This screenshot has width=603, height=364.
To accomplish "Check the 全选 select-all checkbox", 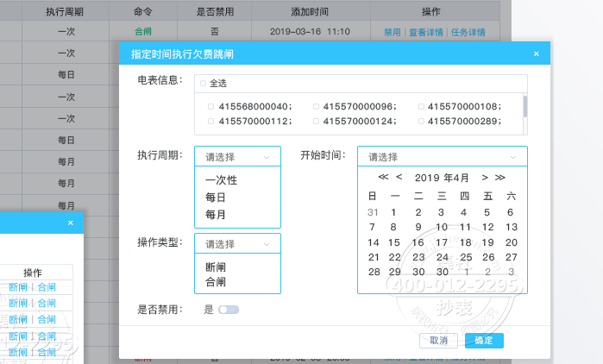I will [203, 84].
